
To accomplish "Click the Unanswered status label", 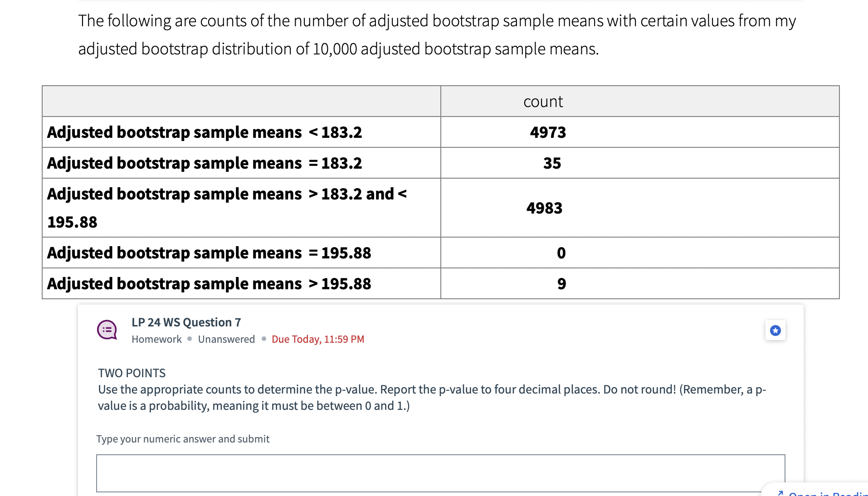I will tap(226, 339).
